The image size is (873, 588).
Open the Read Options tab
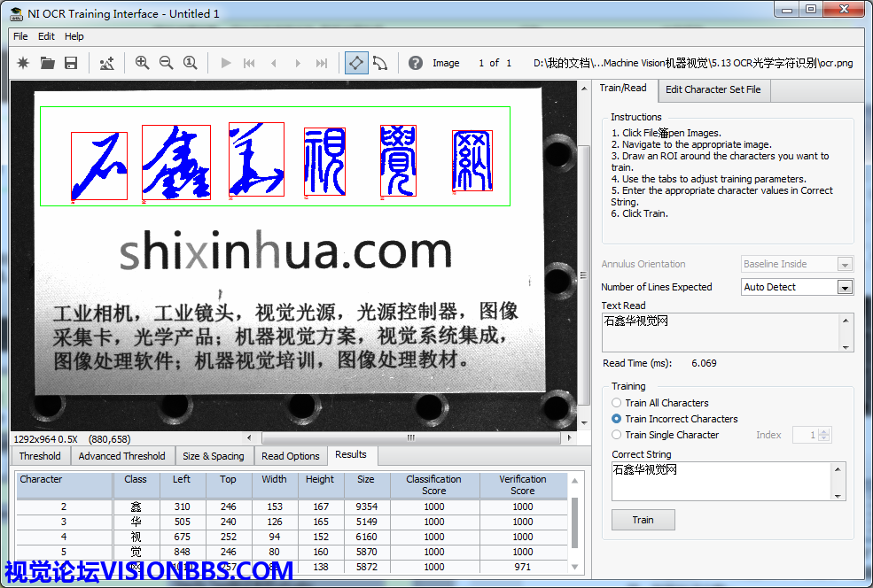pos(291,456)
